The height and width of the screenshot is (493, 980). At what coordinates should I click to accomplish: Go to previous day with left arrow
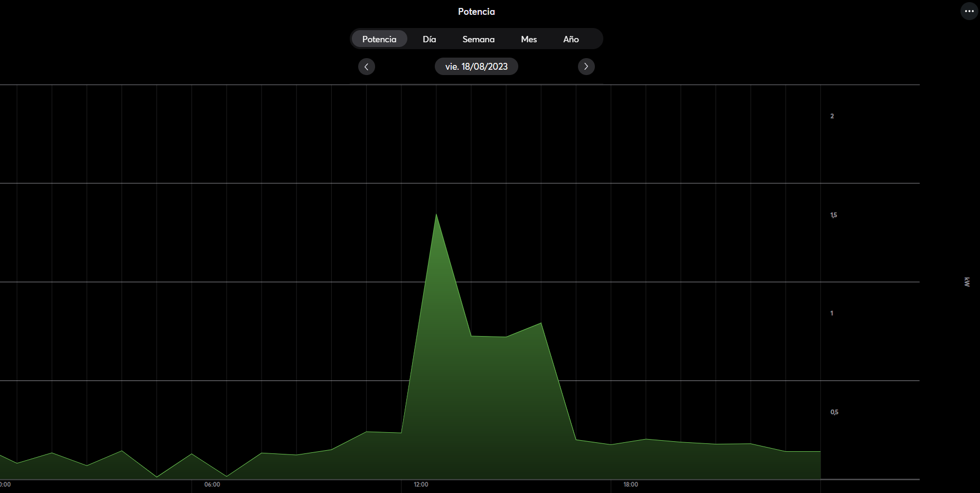click(x=367, y=67)
